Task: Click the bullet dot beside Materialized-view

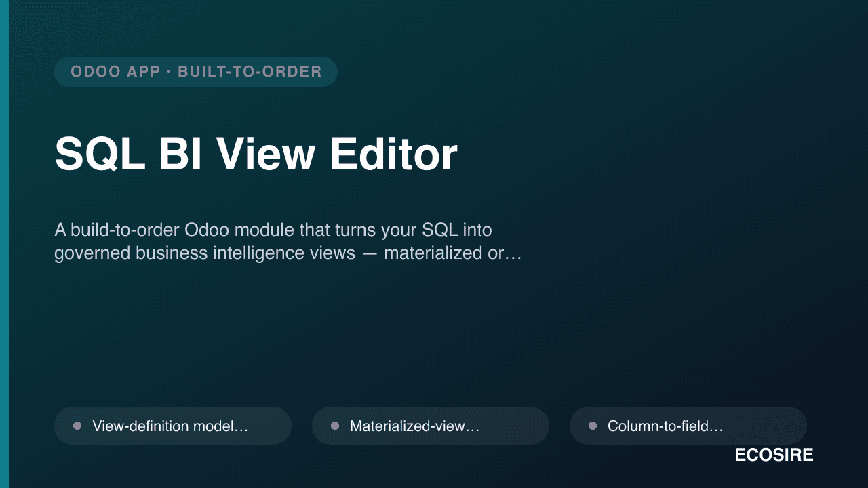Action: click(335, 426)
